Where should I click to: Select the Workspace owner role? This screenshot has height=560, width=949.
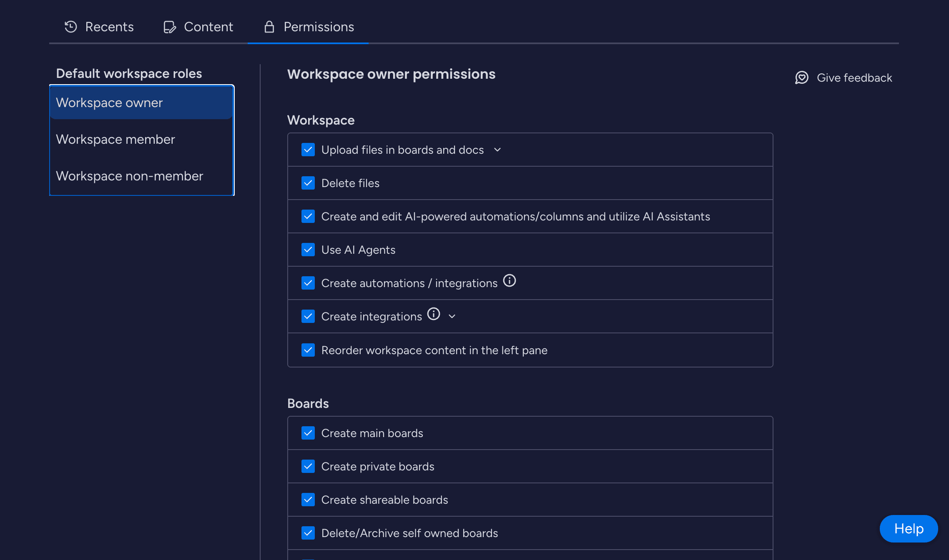109,102
